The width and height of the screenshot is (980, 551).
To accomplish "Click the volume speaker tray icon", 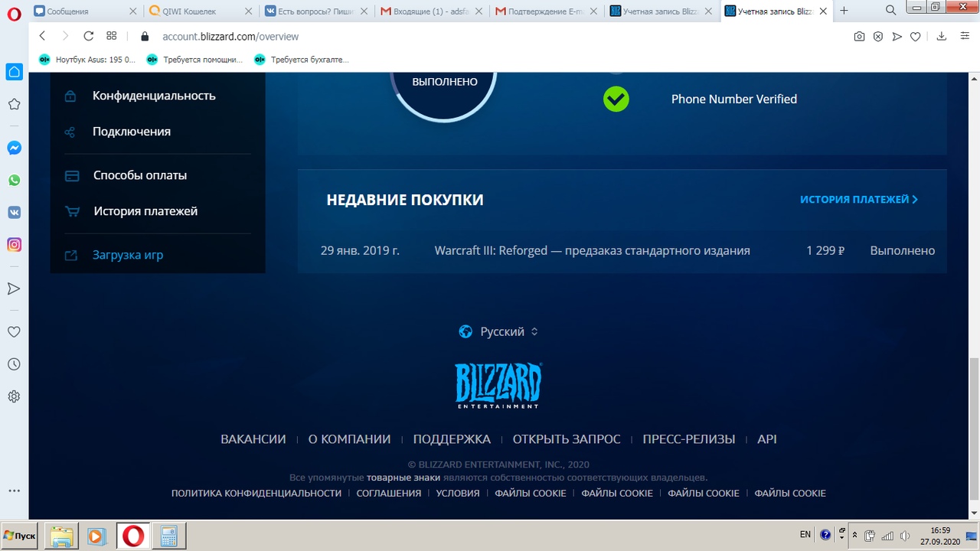I will (905, 536).
